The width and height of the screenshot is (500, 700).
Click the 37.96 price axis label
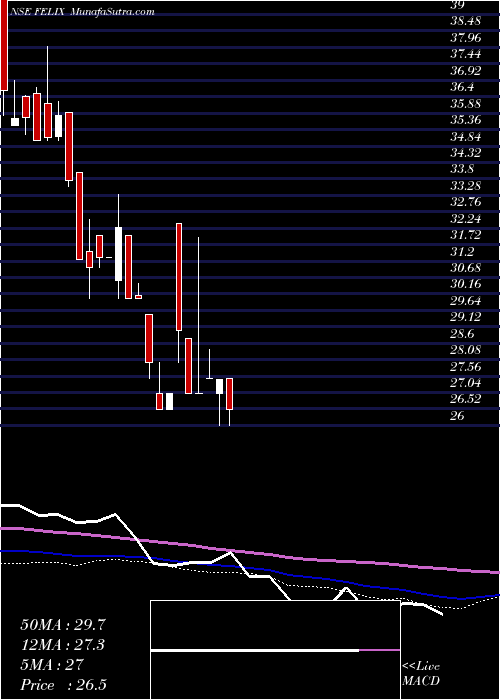466,38
